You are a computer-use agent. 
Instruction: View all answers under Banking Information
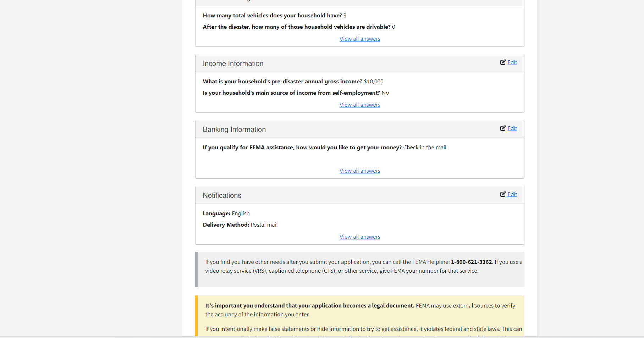360,171
